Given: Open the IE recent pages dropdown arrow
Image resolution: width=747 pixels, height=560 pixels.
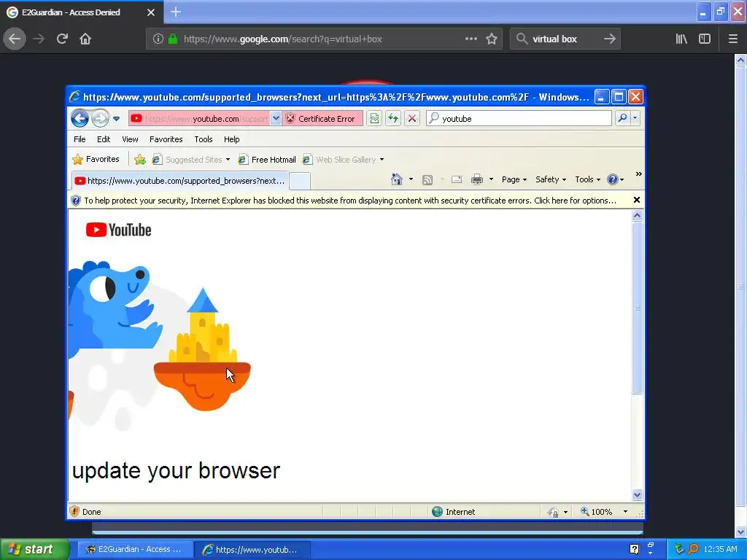Looking at the screenshot, I should pos(116,119).
